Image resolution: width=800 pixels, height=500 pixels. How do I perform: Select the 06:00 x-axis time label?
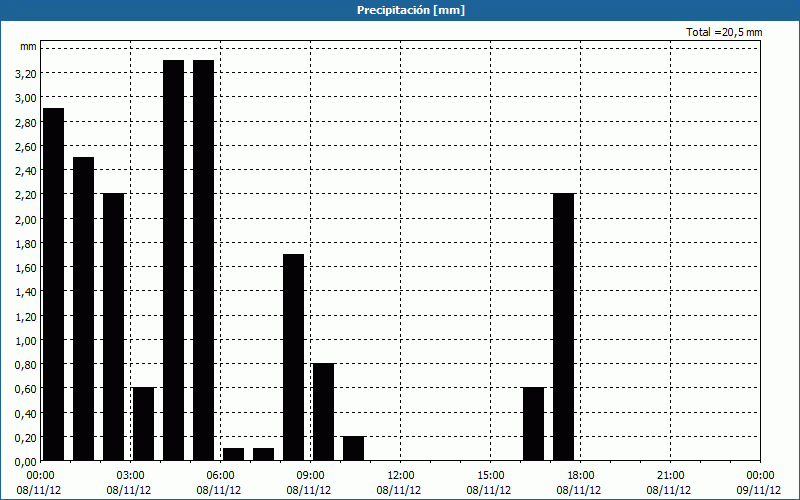(220, 476)
